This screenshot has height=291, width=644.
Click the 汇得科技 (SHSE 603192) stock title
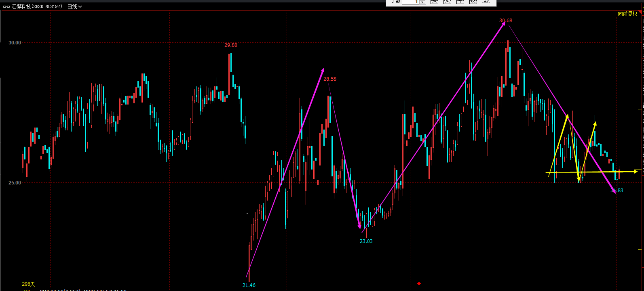[37, 7]
